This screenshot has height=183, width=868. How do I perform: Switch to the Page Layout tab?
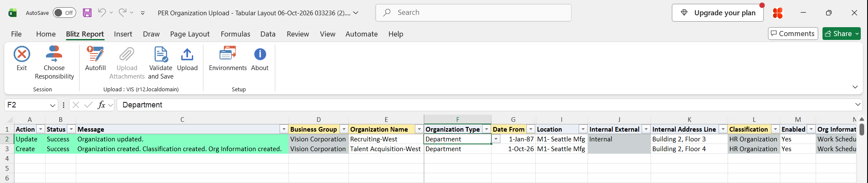point(190,34)
